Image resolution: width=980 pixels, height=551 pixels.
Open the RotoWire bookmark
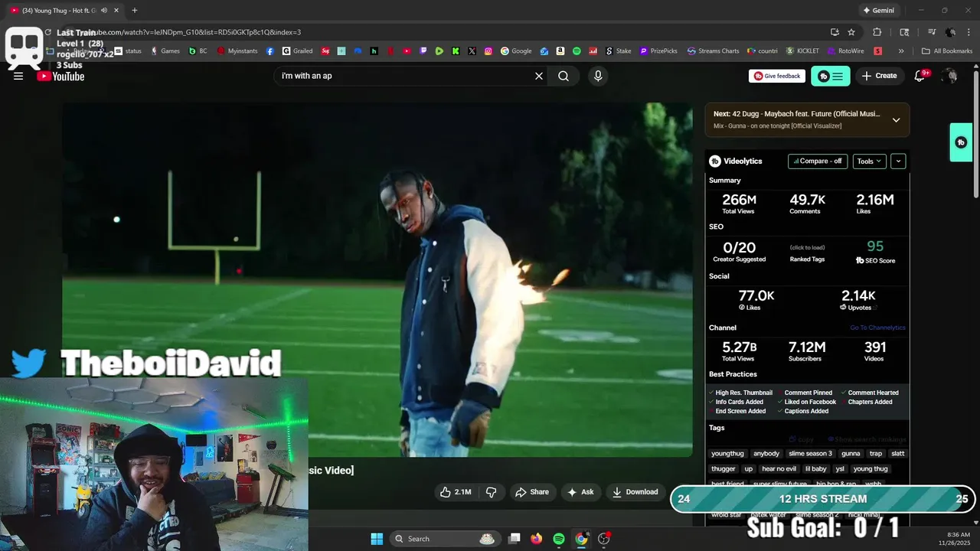pos(846,51)
